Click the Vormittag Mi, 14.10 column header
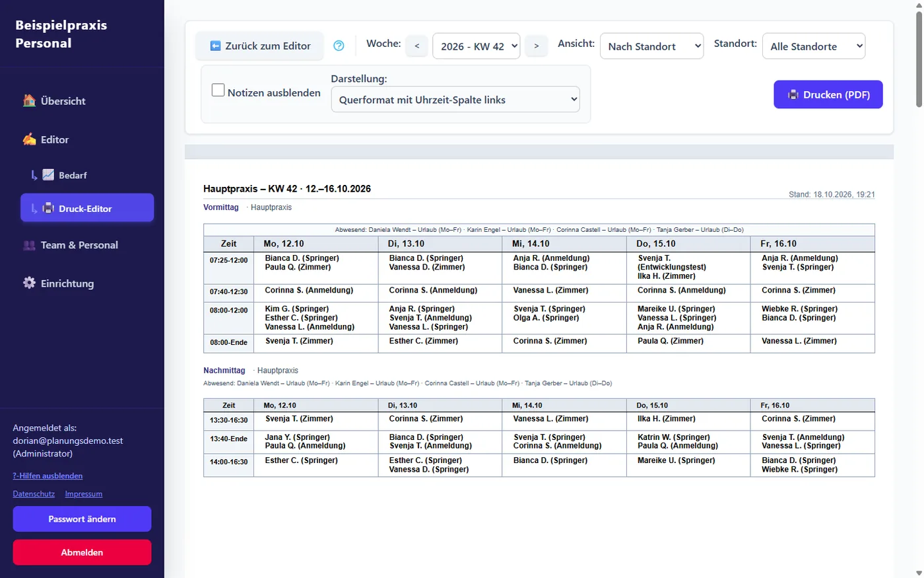 coord(564,244)
